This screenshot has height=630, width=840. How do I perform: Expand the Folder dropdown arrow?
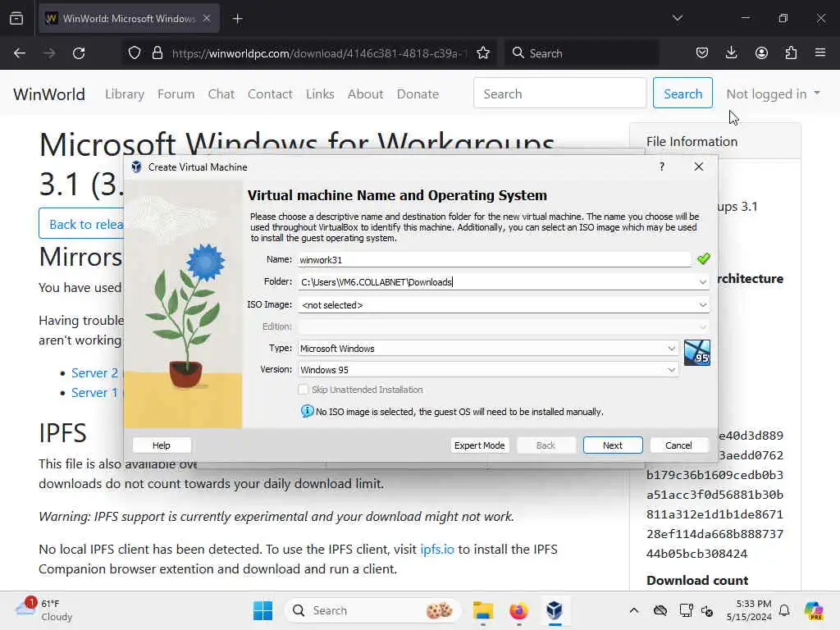[702, 282]
